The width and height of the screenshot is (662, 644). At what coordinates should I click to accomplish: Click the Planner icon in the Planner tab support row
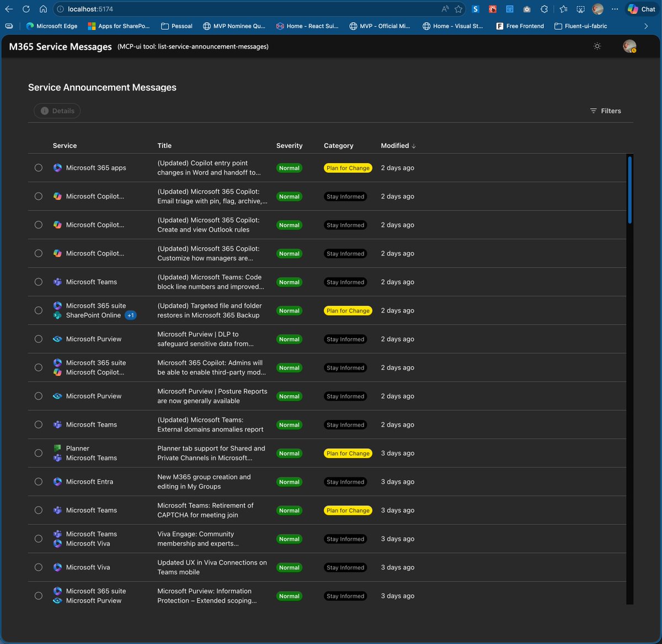57,448
